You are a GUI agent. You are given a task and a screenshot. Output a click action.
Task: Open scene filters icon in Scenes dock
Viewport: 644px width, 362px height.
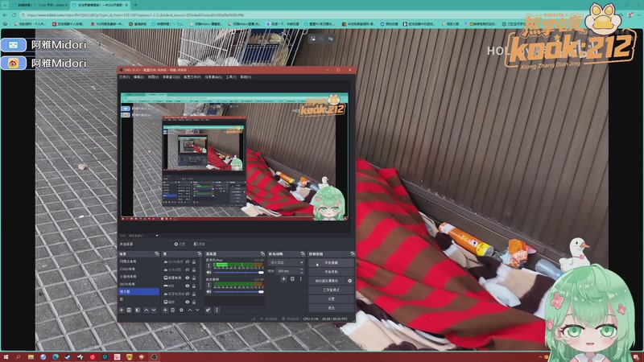tap(138, 310)
